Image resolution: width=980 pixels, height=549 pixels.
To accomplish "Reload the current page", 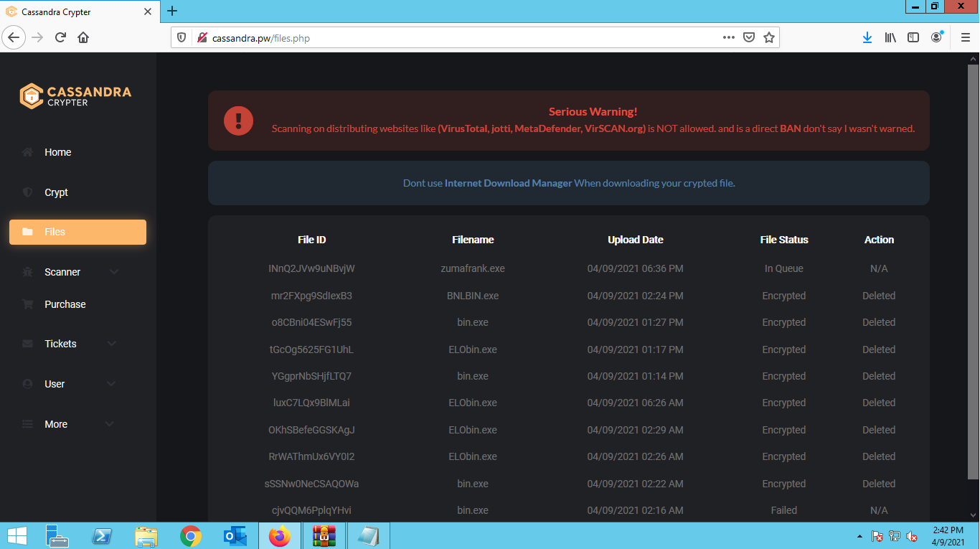I will pos(60,37).
